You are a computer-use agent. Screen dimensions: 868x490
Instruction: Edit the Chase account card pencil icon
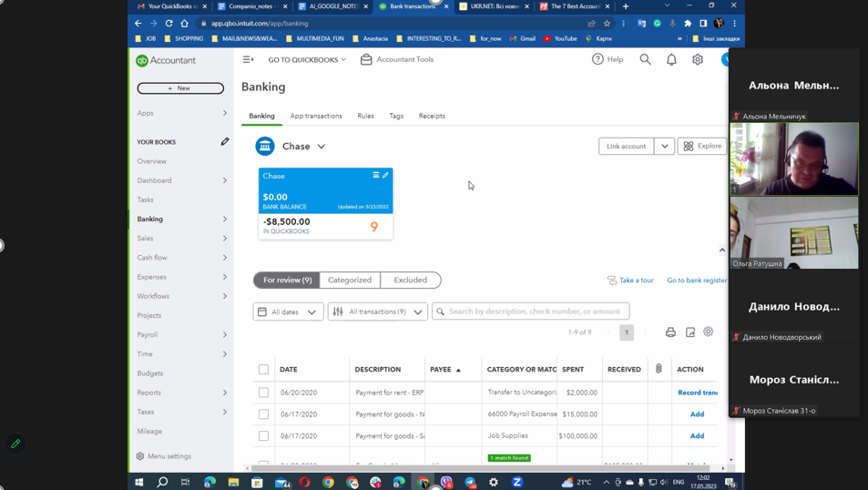[385, 175]
